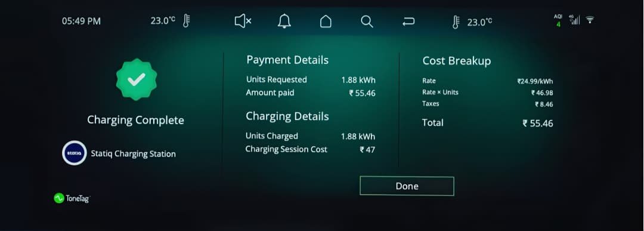Screen dimensions: 644x231
Task: Tap the Rate × Units label
Action: coord(440,93)
